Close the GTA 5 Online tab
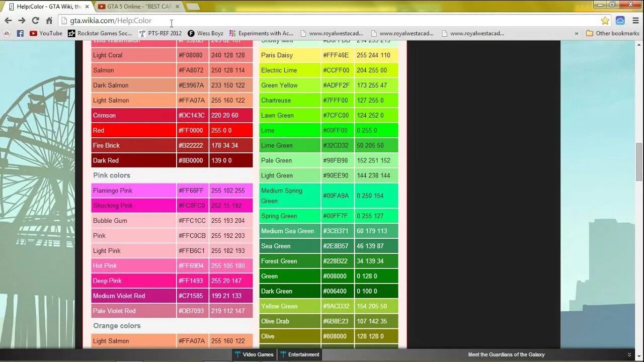Screen dimensions: 644x362 (x=177, y=7)
